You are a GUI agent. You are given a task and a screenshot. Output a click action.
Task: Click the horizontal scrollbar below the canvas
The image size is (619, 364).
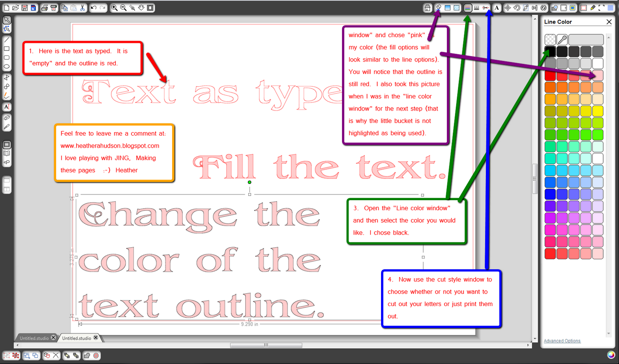(x=266, y=345)
